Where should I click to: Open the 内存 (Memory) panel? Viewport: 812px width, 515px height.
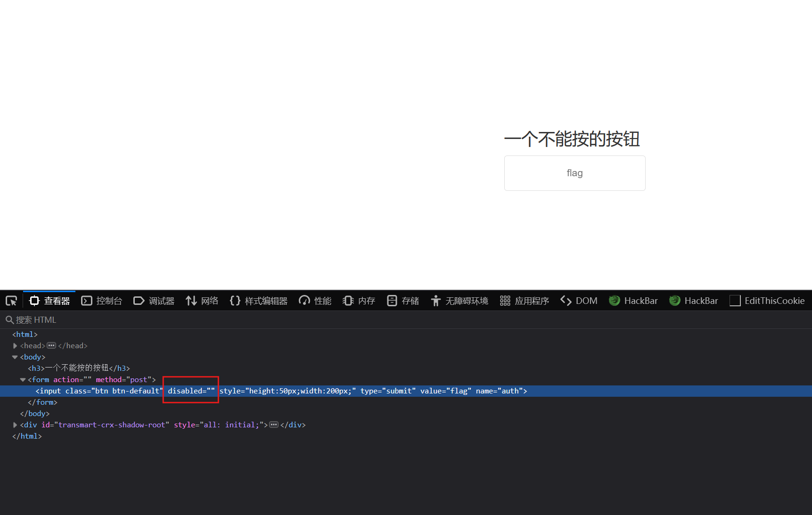(358, 301)
